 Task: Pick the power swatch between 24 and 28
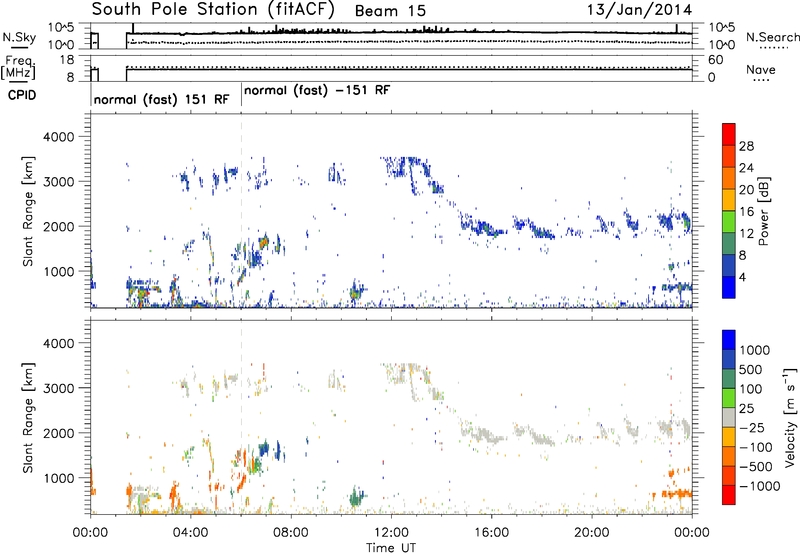coord(729,156)
